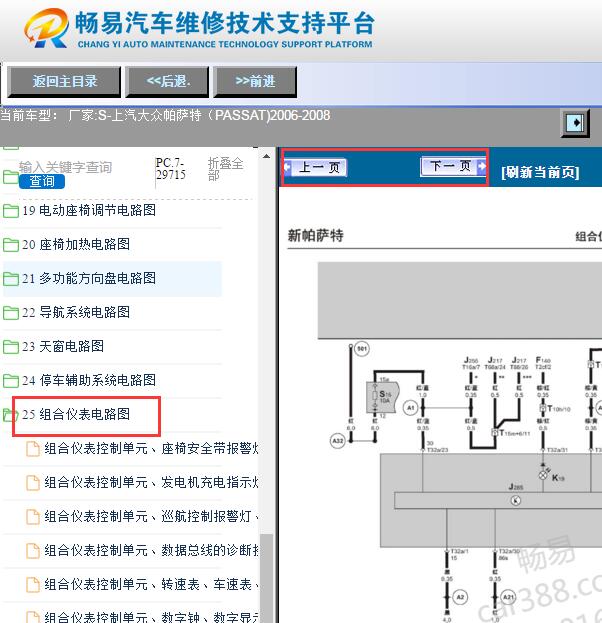Click the PC.7-29715 text
Image resolution: width=602 pixels, height=623 pixels.
click(x=170, y=168)
